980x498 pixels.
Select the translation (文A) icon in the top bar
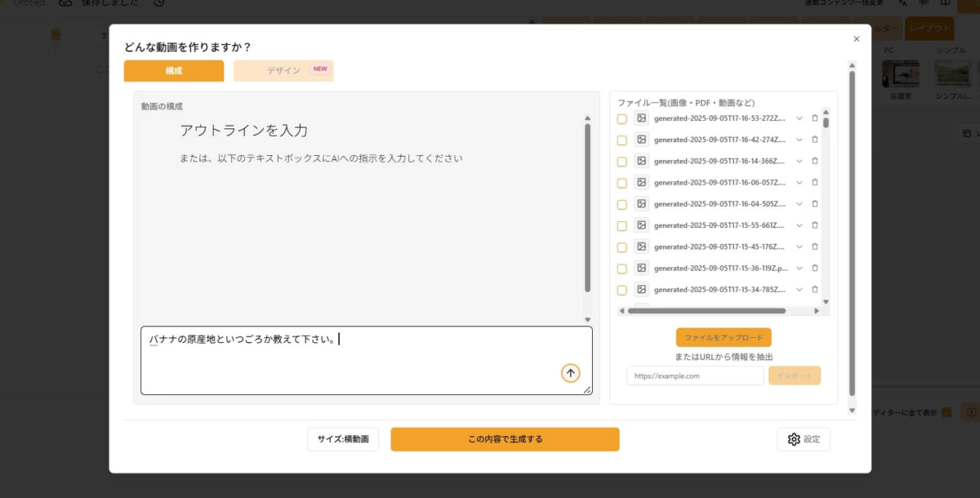click(902, 3)
